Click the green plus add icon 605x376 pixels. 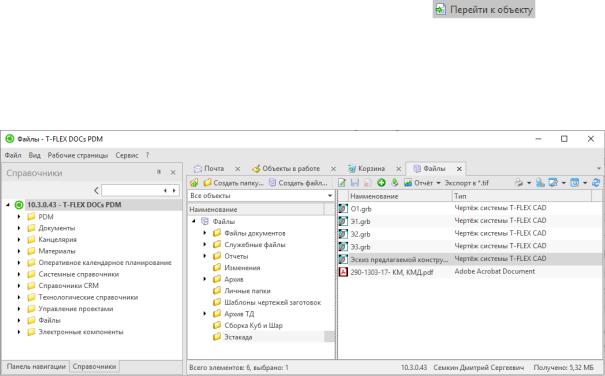coord(381,183)
